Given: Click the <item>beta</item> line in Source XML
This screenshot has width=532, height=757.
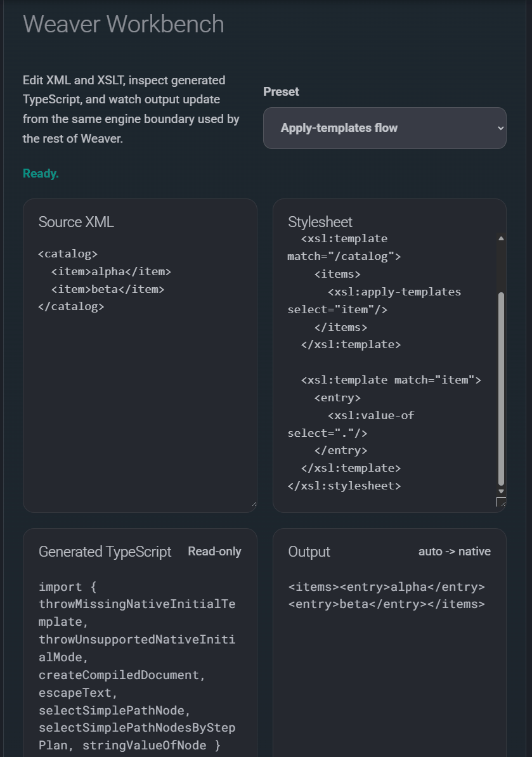Looking at the screenshot, I should 108,289.
